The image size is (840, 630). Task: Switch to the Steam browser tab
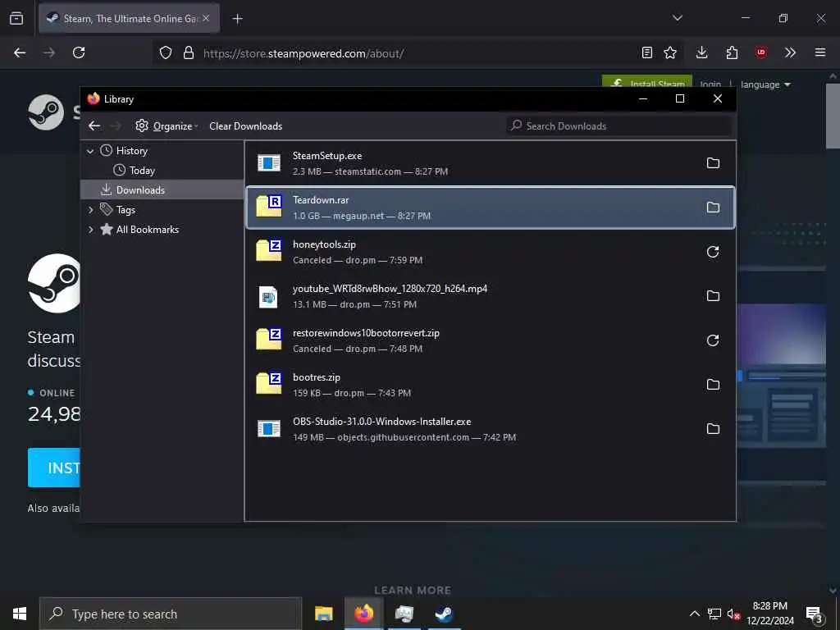click(129, 18)
